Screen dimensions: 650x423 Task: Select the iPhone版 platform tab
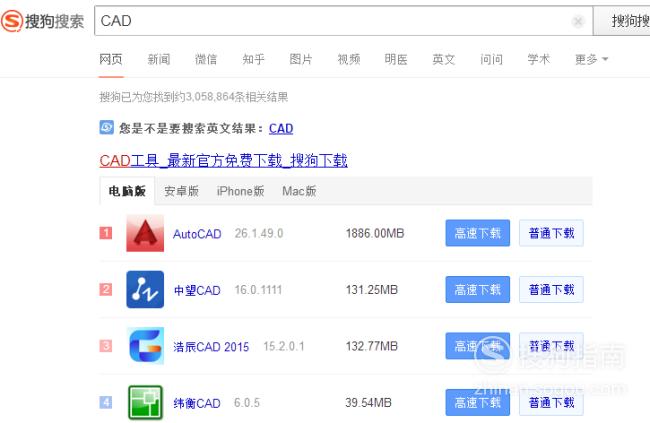pos(240,191)
